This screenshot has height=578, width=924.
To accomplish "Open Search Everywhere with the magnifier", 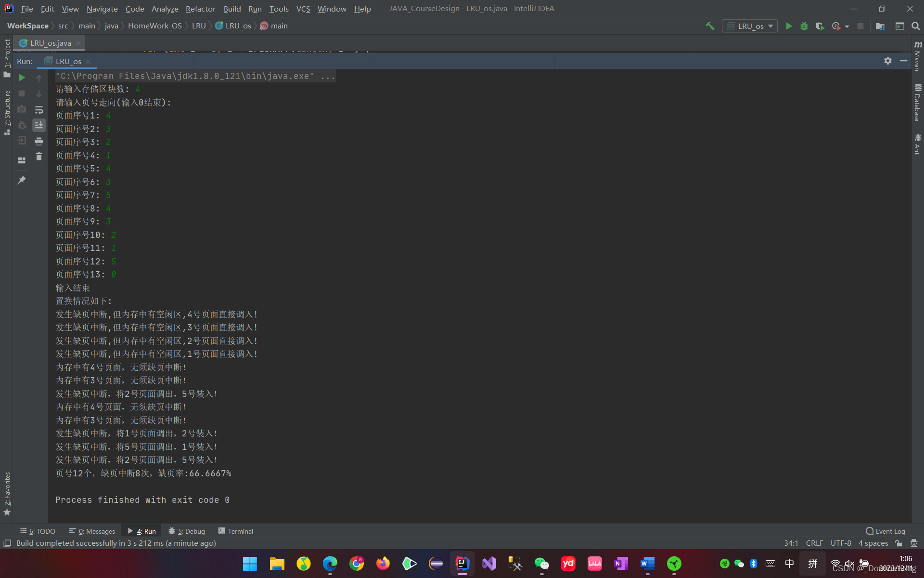I will pyautogui.click(x=916, y=26).
